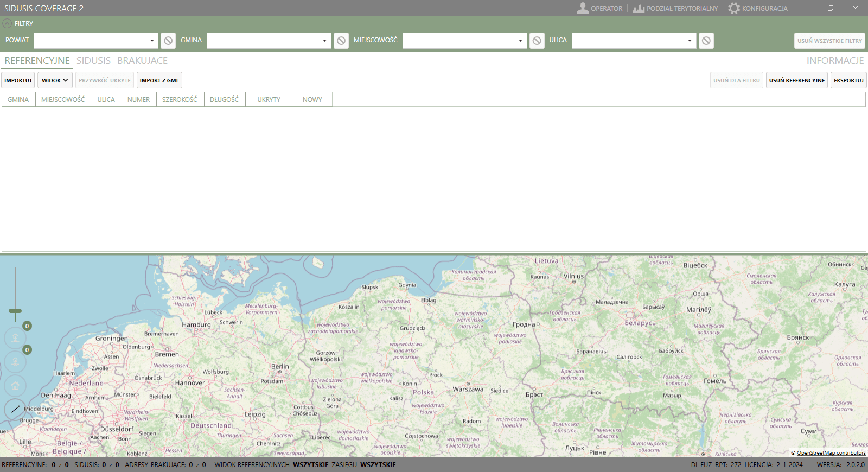Clear the Miejscowość filter
This screenshot has height=472, width=868.
pos(537,41)
